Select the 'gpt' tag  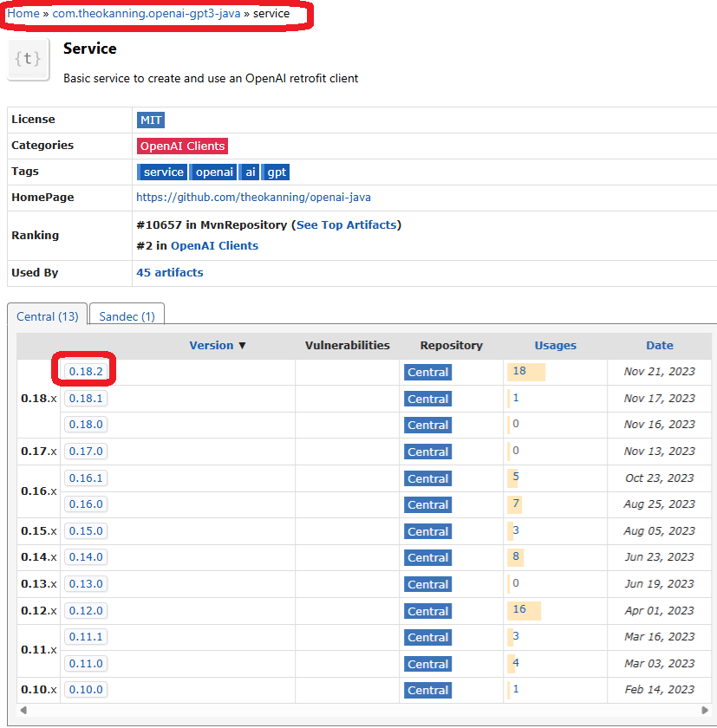tap(277, 172)
